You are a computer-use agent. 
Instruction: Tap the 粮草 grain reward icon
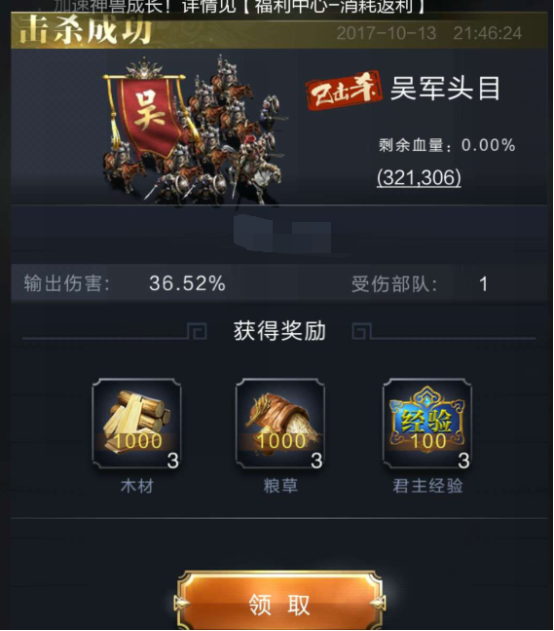point(280,424)
